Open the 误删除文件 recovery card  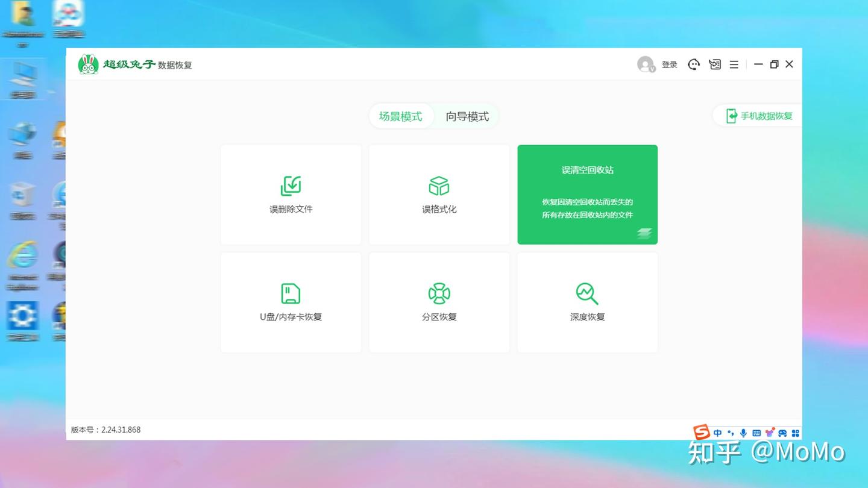click(x=291, y=195)
